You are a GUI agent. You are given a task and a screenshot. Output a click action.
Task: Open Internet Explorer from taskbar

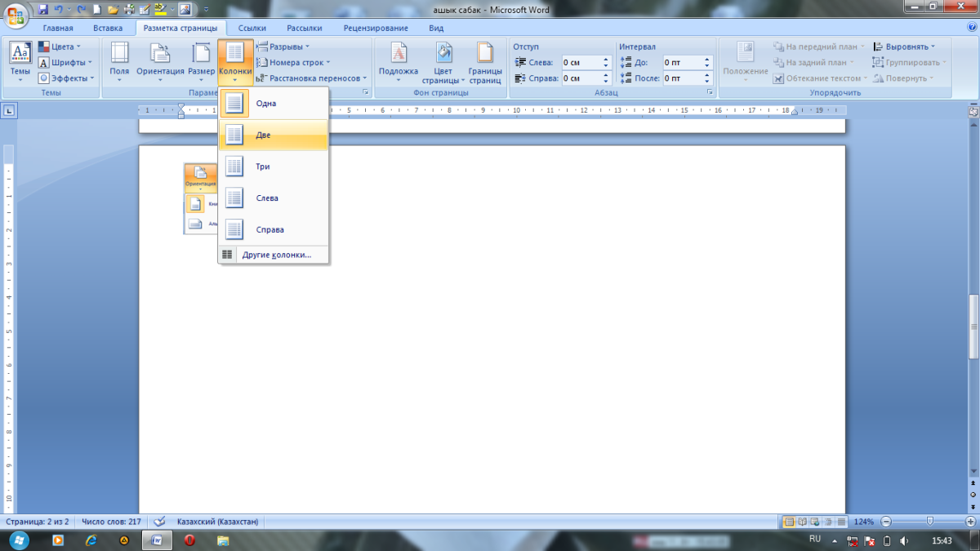(91, 540)
